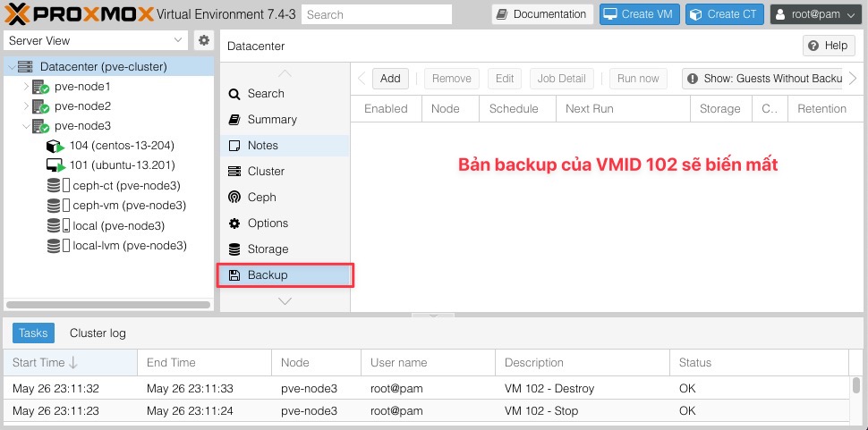Viewport: 868px width, 430px height.
Task: Click the up chevron above the Search menu item
Action: 285,73
